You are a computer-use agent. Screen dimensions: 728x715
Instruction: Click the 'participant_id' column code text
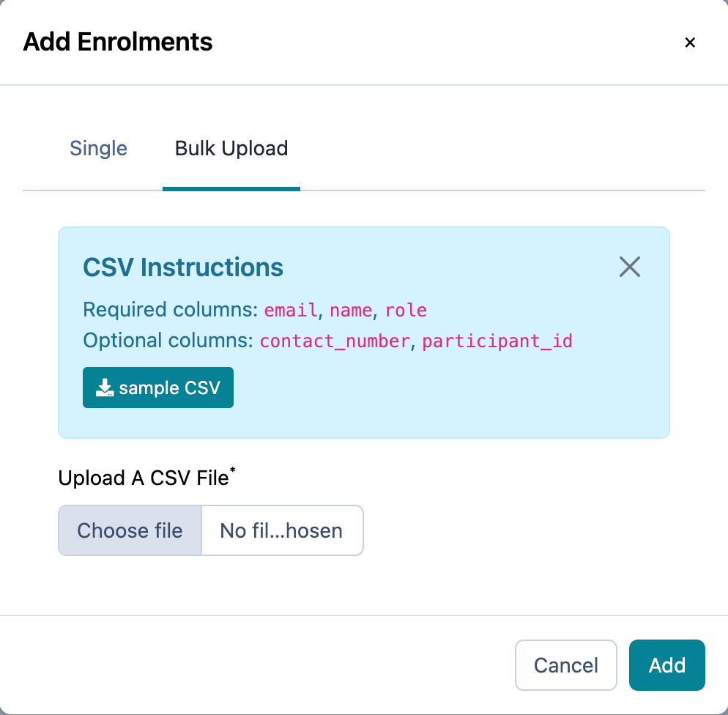pyautogui.click(x=497, y=341)
